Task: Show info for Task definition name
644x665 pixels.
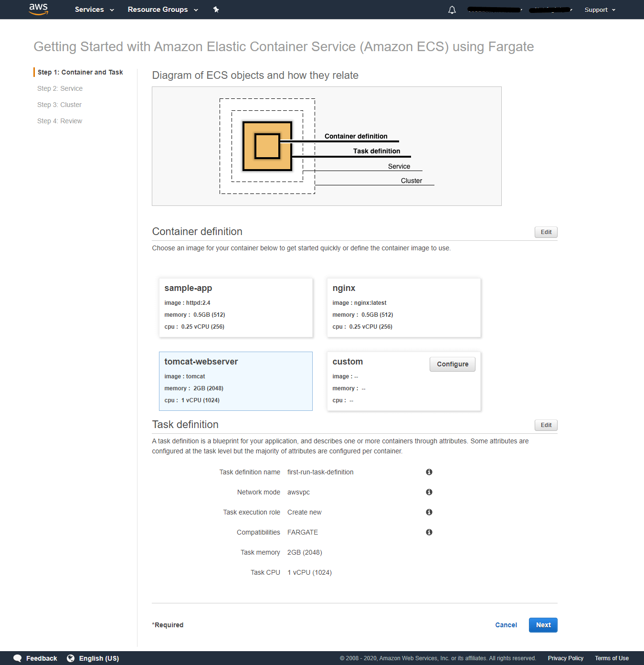Action: [x=429, y=472]
